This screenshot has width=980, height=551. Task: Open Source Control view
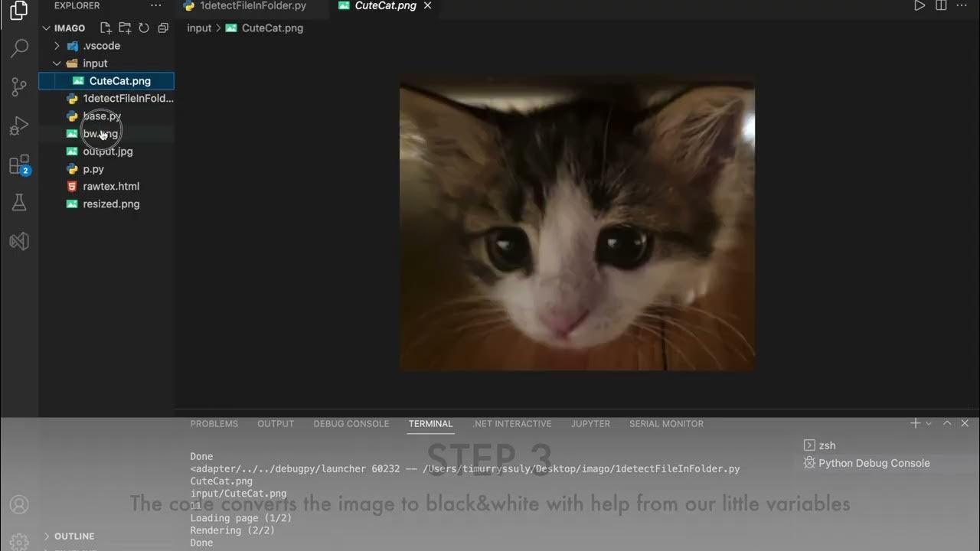(19, 86)
